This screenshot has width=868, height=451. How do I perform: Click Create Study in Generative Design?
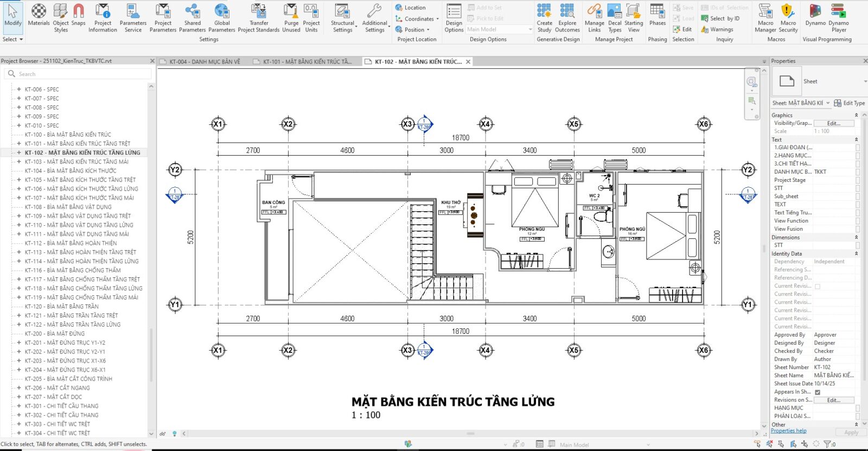(x=544, y=18)
